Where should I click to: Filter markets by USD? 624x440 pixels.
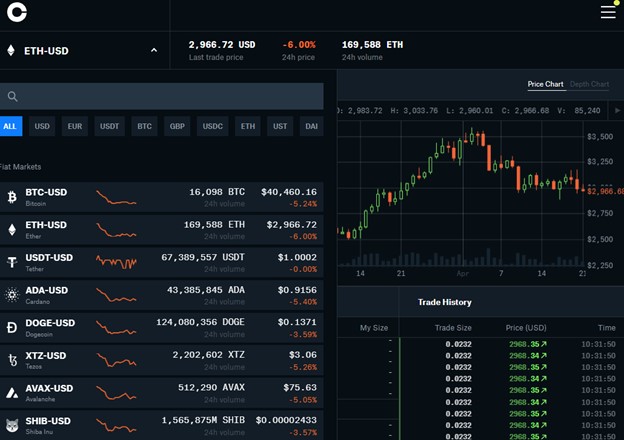point(42,126)
